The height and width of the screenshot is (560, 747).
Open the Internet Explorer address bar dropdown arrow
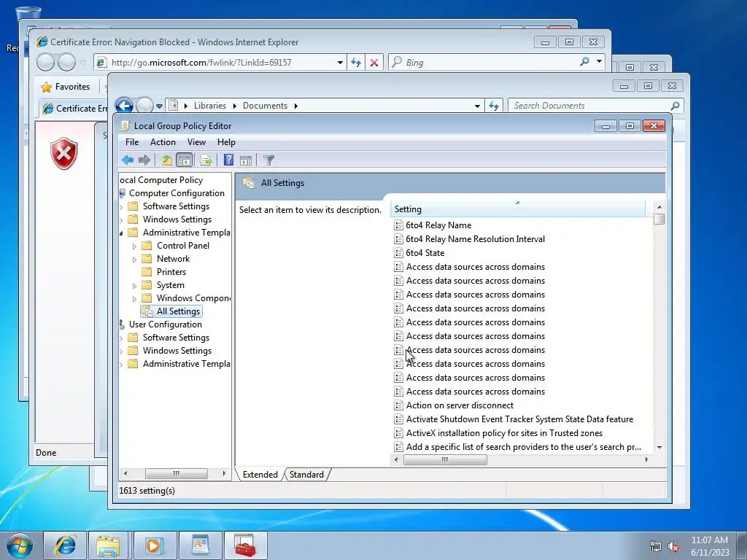[340, 63]
